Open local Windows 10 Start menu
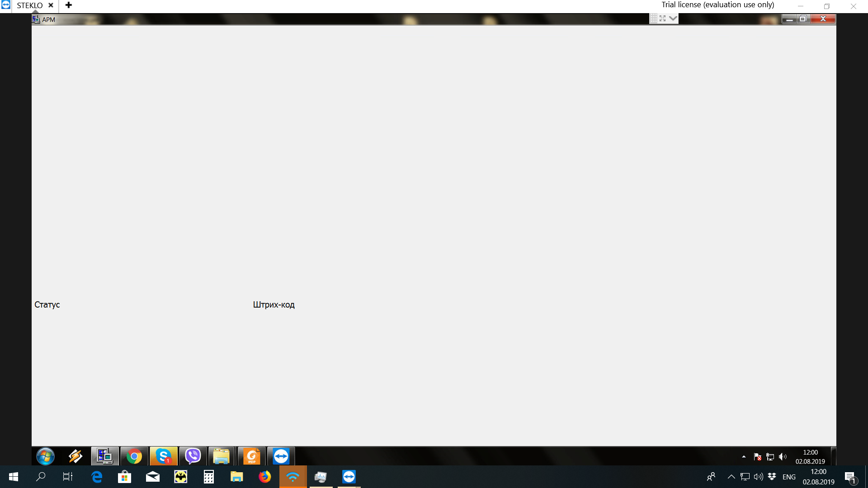Image resolution: width=868 pixels, height=488 pixels. point(14,477)
